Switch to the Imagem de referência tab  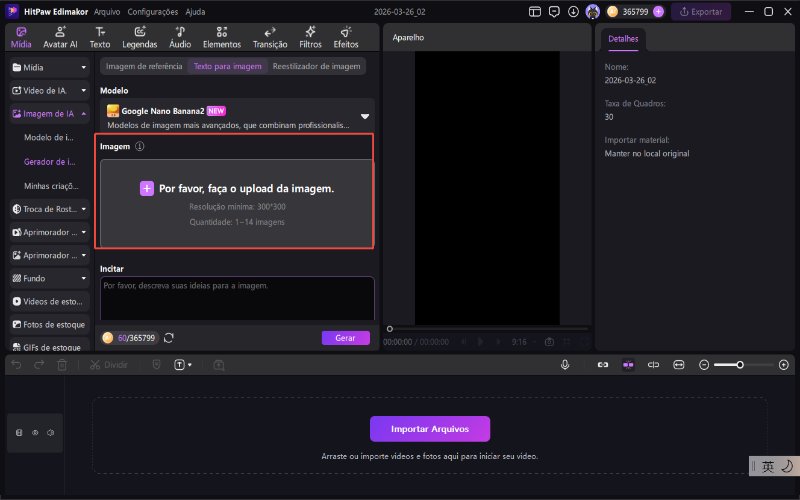(x=144, y=66)
